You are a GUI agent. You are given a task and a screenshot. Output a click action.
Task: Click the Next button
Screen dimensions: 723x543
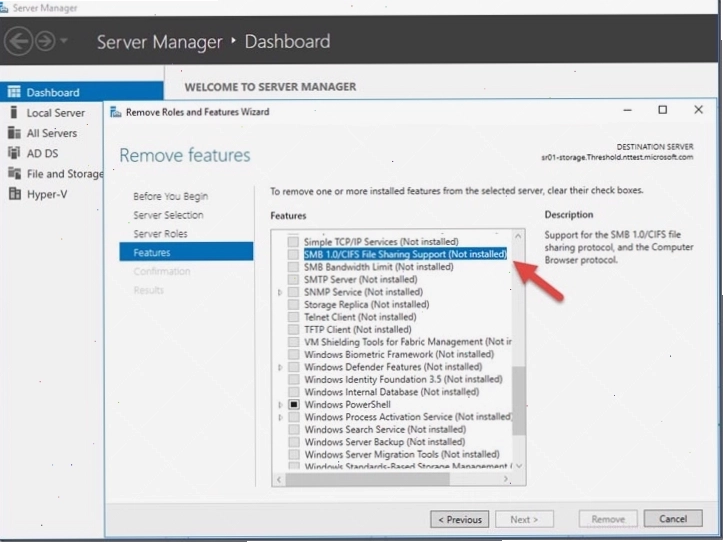pos(524,519)
